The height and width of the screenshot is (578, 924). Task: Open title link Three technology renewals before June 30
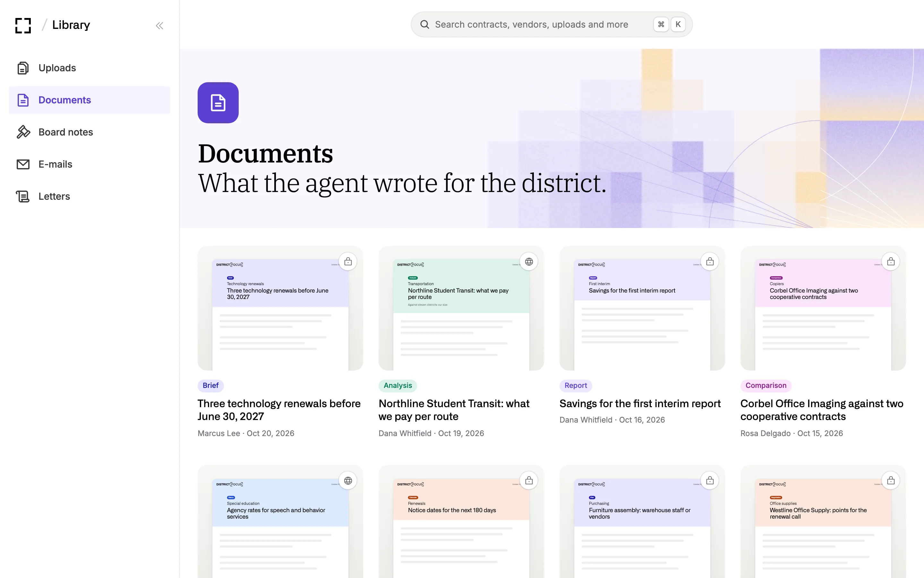point(279,410)
